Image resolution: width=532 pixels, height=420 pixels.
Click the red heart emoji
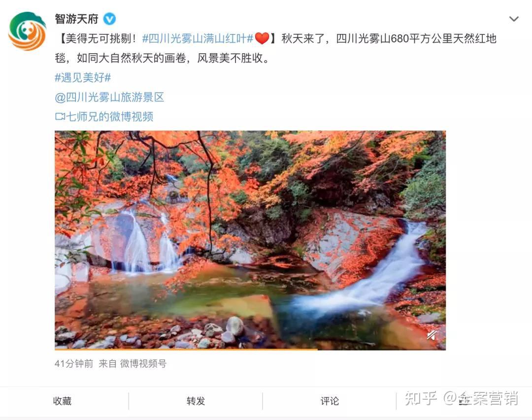click(x=262, y=38)
